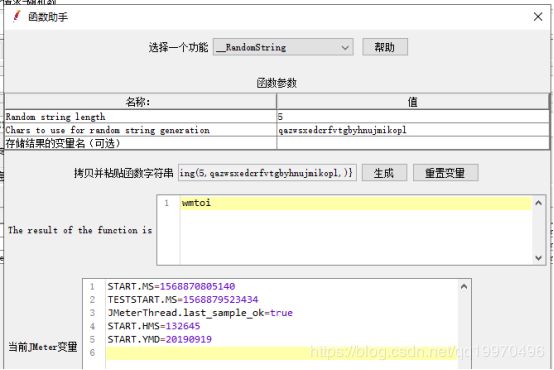The height and width of the screenshot is (370, 554).
Task: Select the empty value cell for 存储结果的变量名
Action: point(413,143)
